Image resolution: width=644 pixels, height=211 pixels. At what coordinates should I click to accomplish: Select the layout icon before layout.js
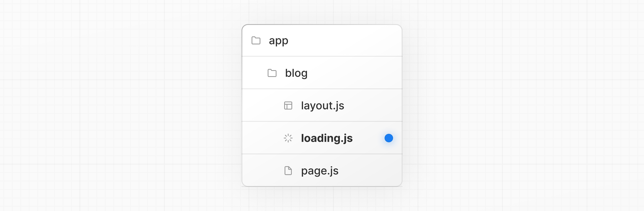(288, 106)
